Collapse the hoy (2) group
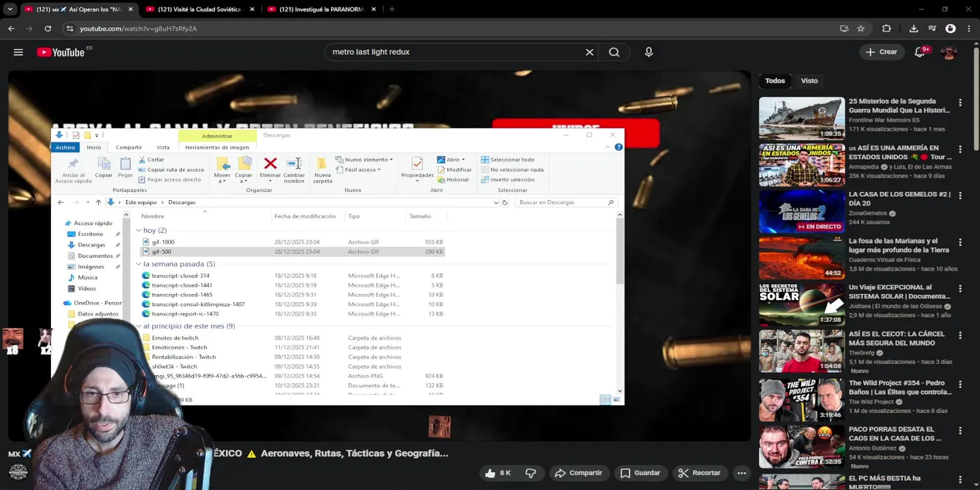This screenshot has height=490, width=980. 139,230
